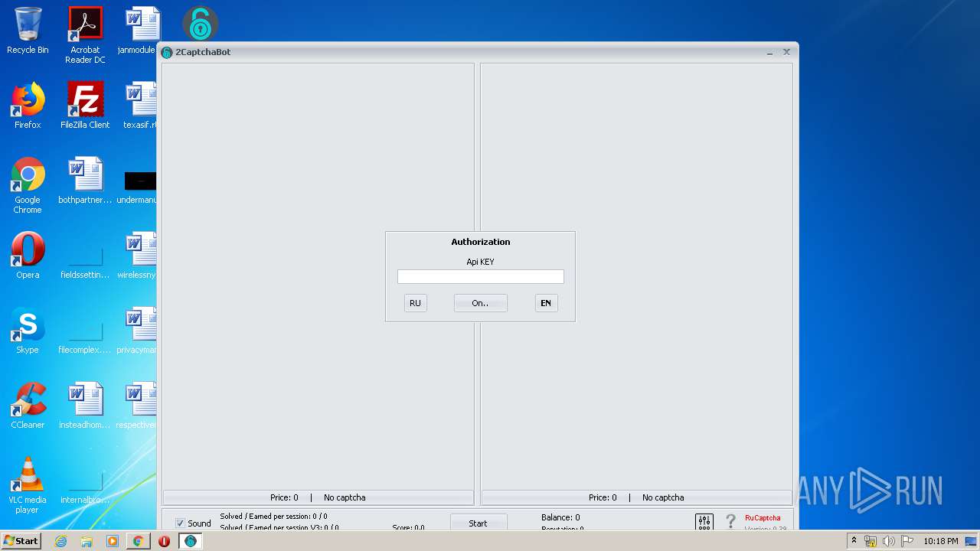Open the green padlock desktop icon
Viewport: 980px width, 551px height.
pyautogui.click(x=201, y=24)
